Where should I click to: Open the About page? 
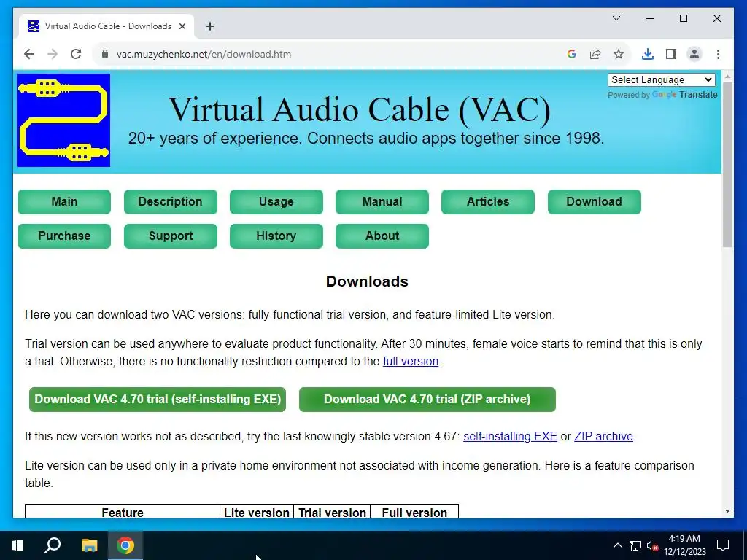click(382, 236)
